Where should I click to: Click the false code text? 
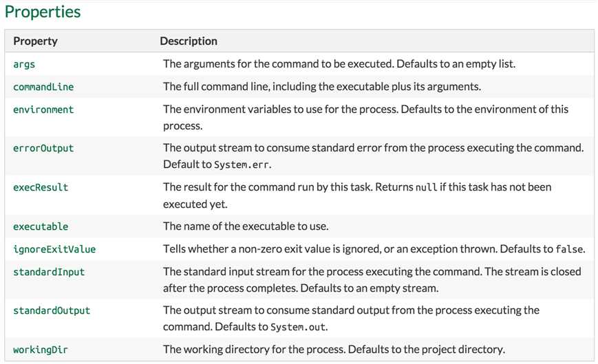(569, 249)
